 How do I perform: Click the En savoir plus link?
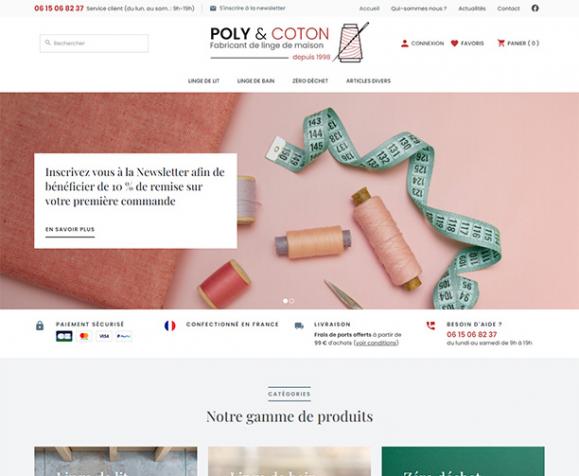click(x=70, y=229)
